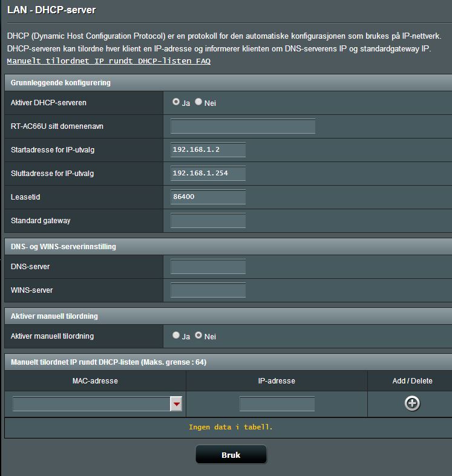
Task: Click the LAN - DHCP-server page title
Action: (x=51, y=10)
